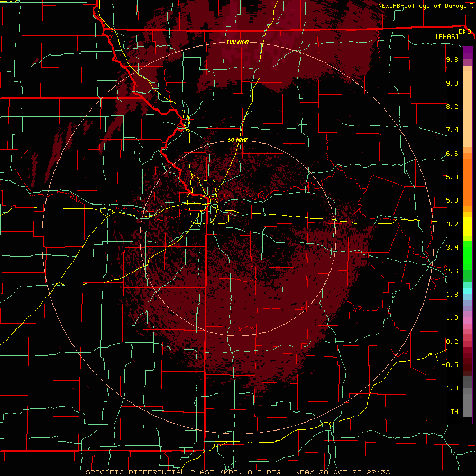Select the bright green segment of the color bar
The image size is (476, 476).
tap(467, 255)
